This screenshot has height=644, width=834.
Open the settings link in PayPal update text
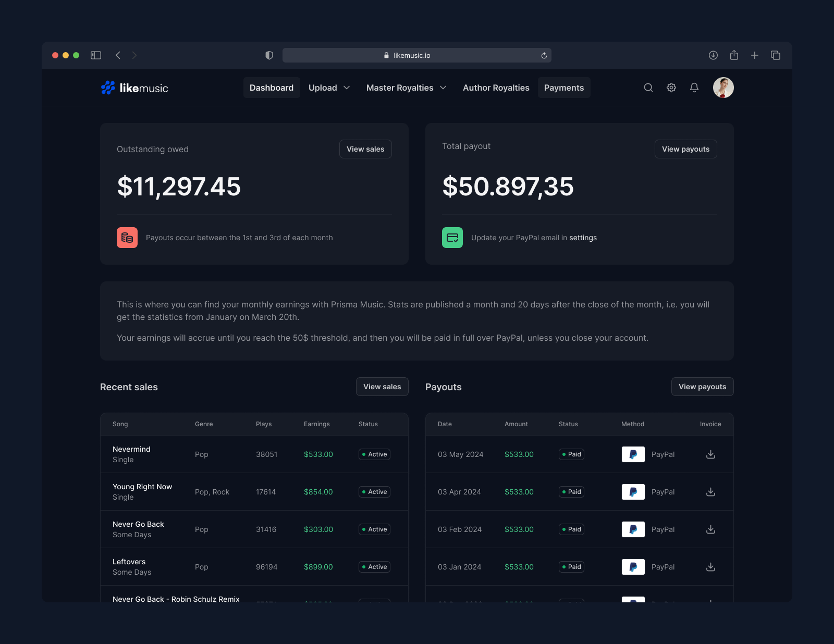pos(583,238)
